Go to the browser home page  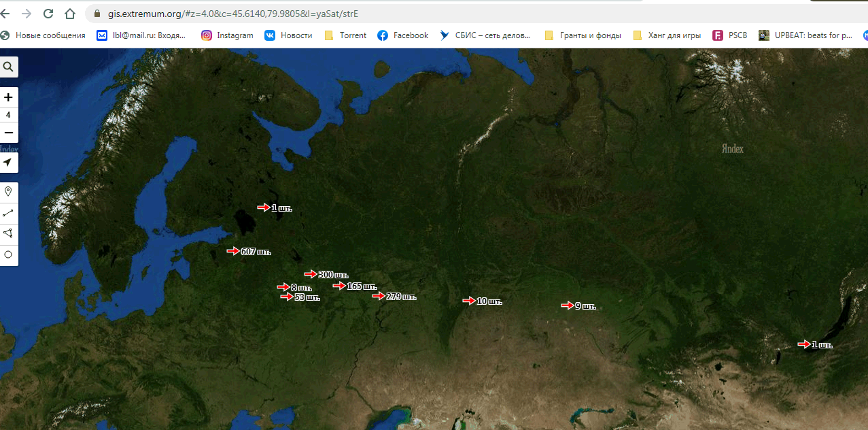tap(70, 14)
